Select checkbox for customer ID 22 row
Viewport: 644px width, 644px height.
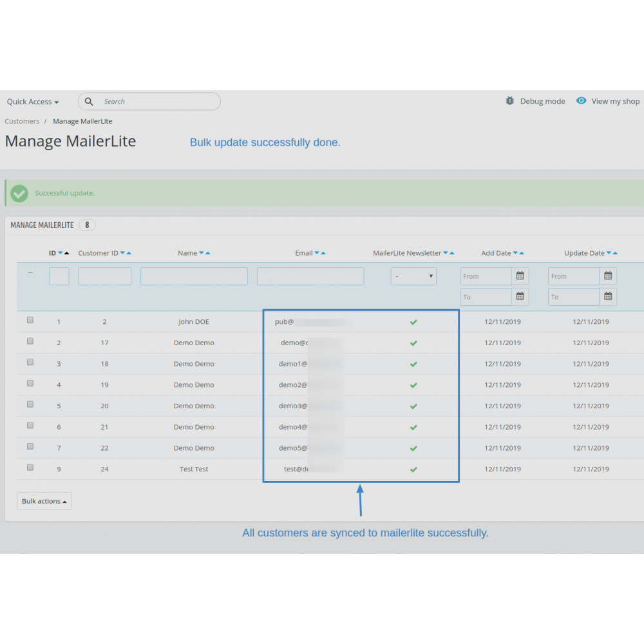coord(30,446)
